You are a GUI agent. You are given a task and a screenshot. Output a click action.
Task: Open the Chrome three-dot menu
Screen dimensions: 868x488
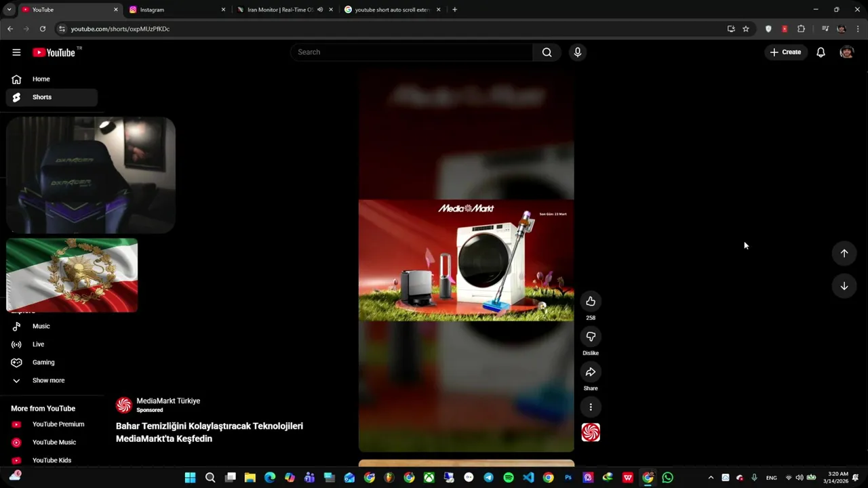coord(858,29)
